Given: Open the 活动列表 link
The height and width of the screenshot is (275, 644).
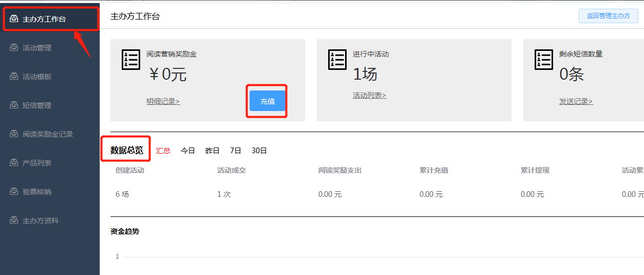Looking at the screenshot, I should pos(369,95).
